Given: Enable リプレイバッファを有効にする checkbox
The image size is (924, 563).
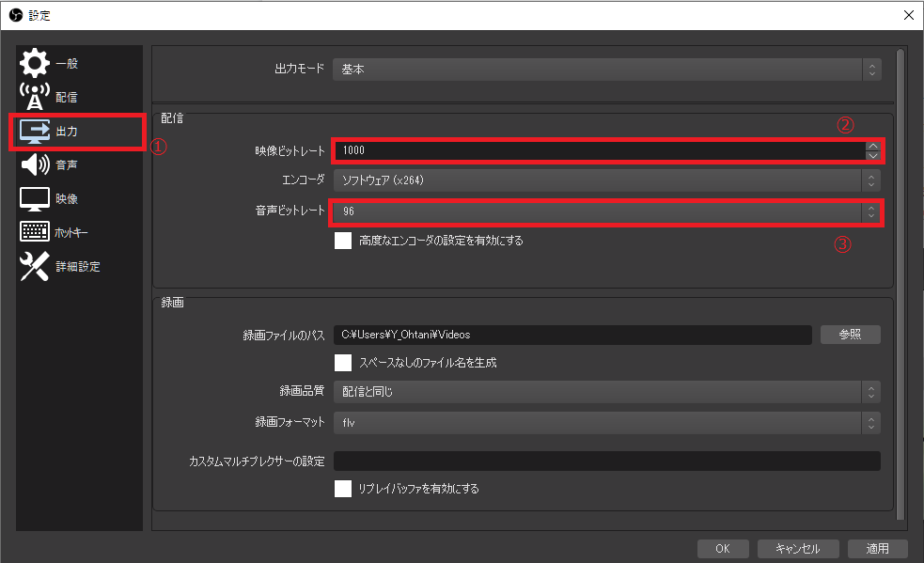Looking at the screenshot, I should 343,489.
